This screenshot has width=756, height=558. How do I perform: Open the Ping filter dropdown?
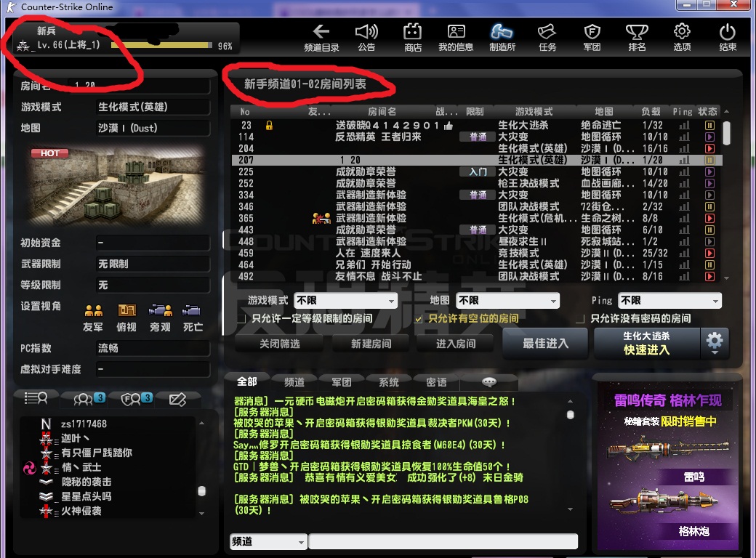pyautogui.click(x=669, y=301)
